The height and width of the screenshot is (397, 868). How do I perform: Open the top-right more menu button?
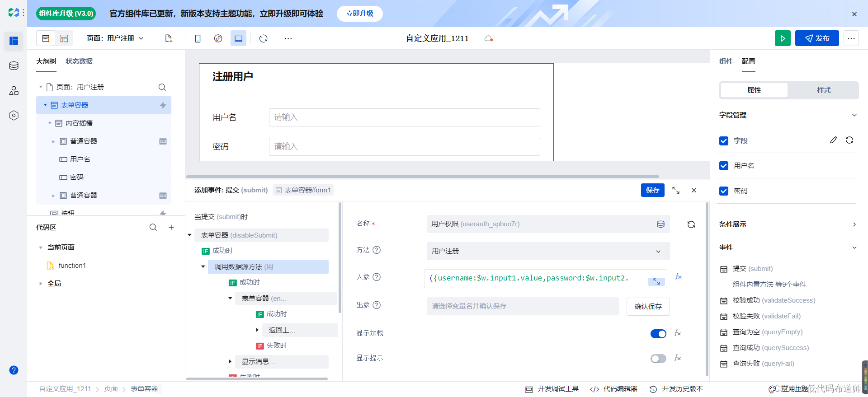(851, 38)
